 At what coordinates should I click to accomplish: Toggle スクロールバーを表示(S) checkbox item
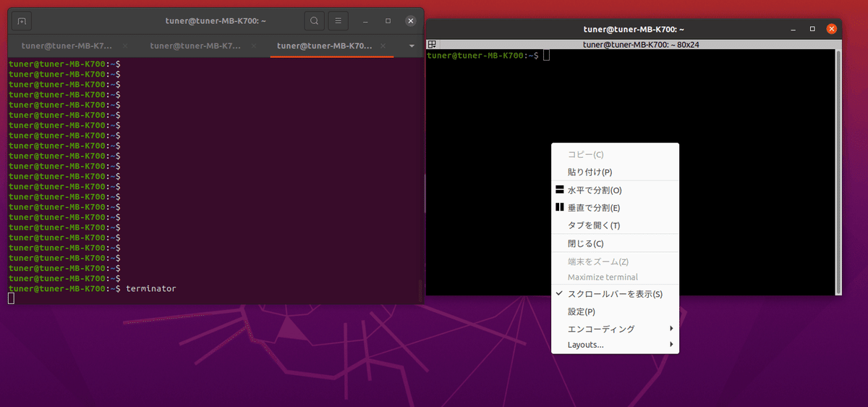(615, 295)
